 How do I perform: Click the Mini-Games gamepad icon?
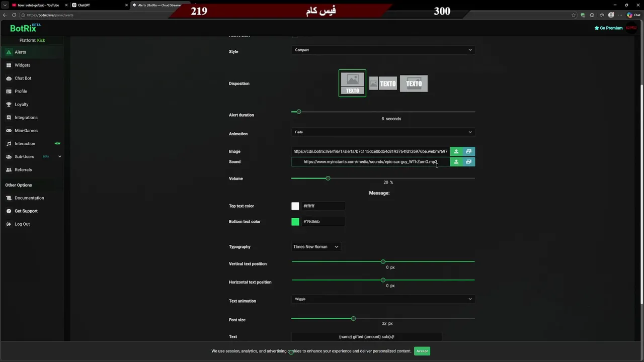pos(9,131)
